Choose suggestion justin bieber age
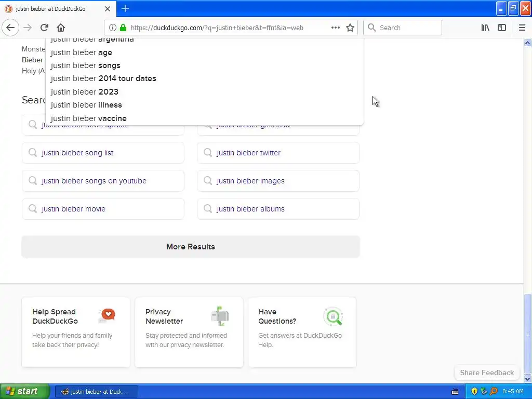The width and height of the screenshot is (532, 399). point(205,52)
